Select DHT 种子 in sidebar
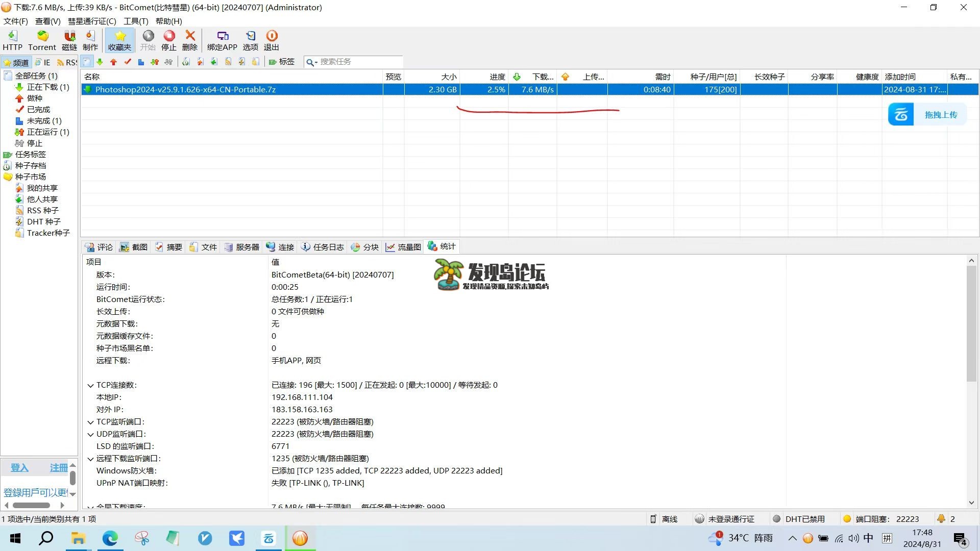Viewport: 980px width, 551px height. (x=43, y=221)
